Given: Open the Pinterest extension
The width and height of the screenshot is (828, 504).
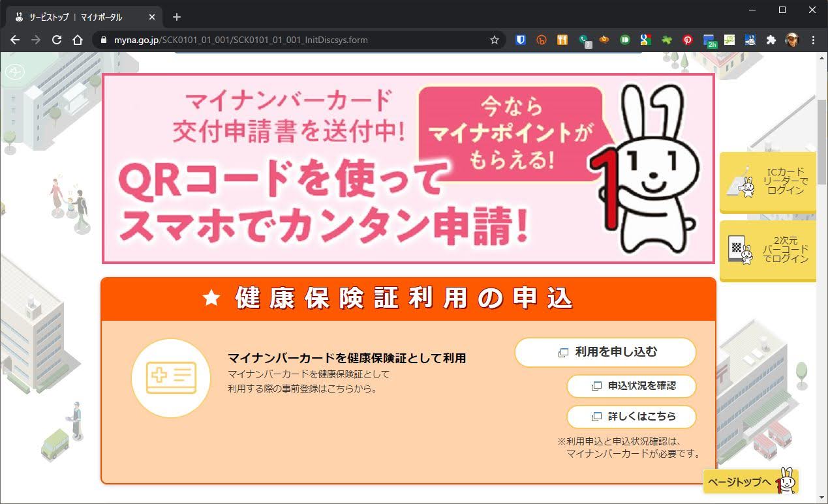Looking at the screenshot, I should (688, 40).
